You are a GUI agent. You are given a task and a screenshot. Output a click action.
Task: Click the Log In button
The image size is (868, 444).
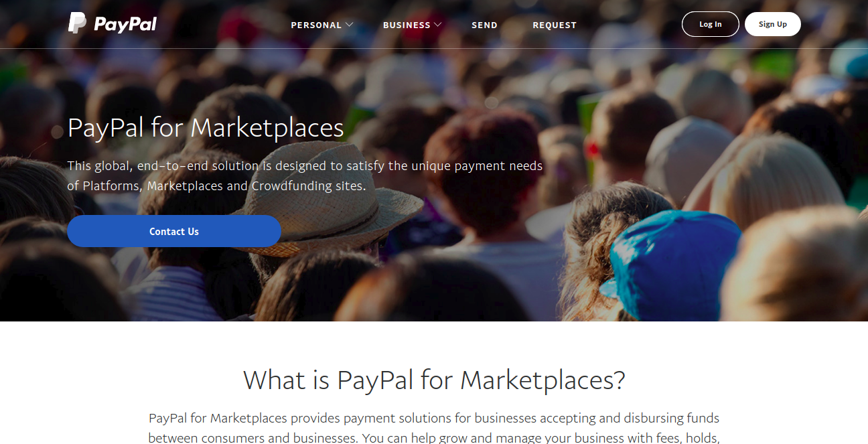[x=711, y=24]
